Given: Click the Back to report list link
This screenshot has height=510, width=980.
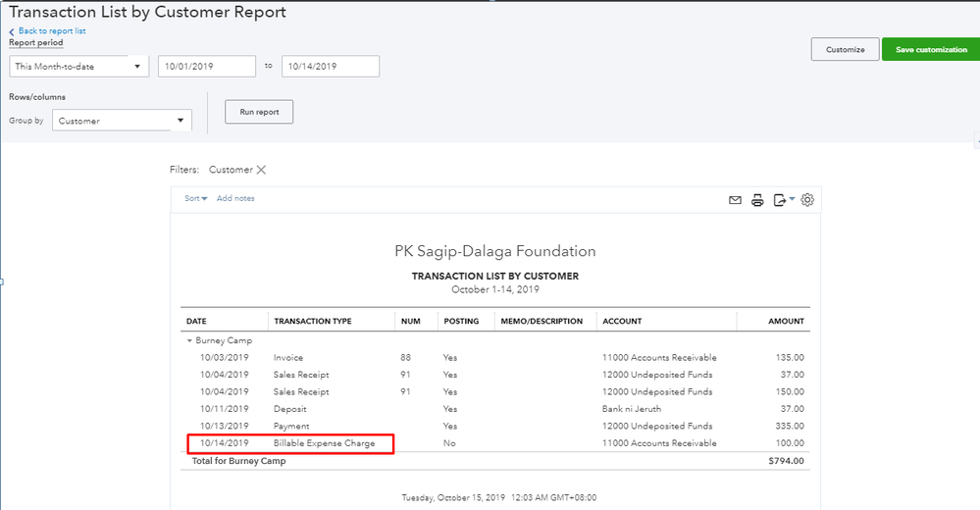Looking at the screenshot, I should click(x=51, y=31).
